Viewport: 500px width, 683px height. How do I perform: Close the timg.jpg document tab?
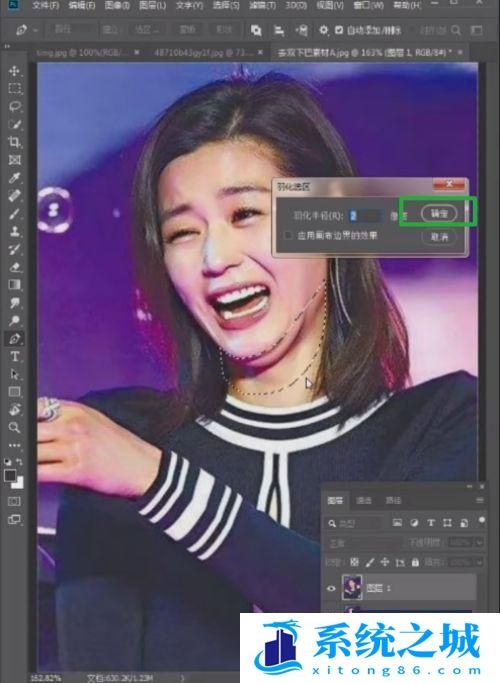tap(137, 52)
